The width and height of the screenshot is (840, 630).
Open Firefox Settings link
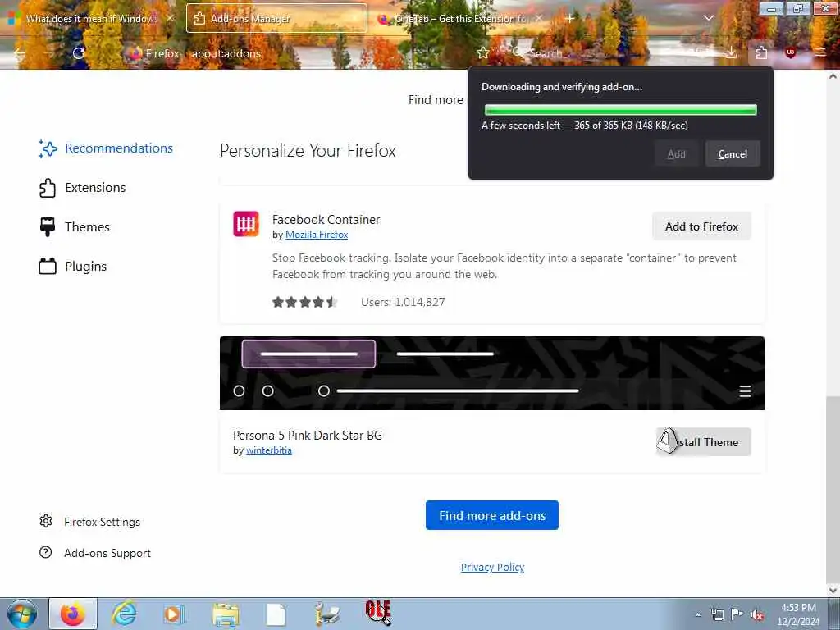tap(102, 522)
